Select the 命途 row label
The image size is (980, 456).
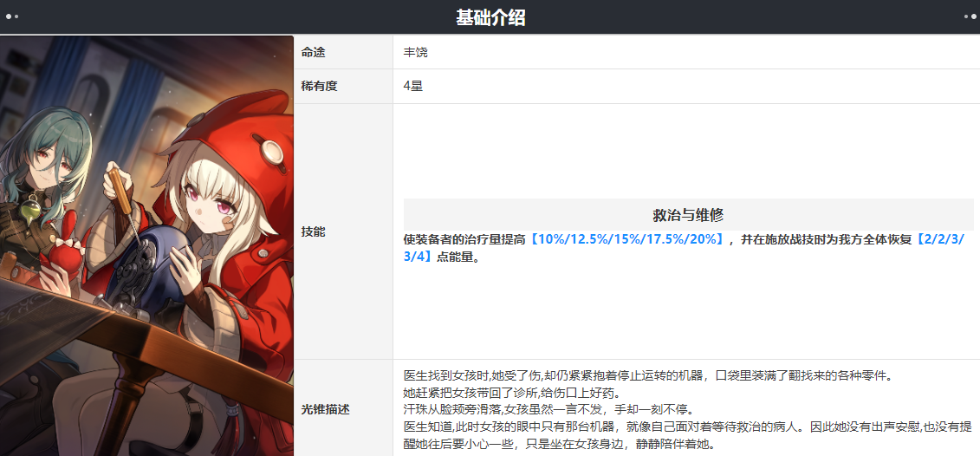coord(313,53)
